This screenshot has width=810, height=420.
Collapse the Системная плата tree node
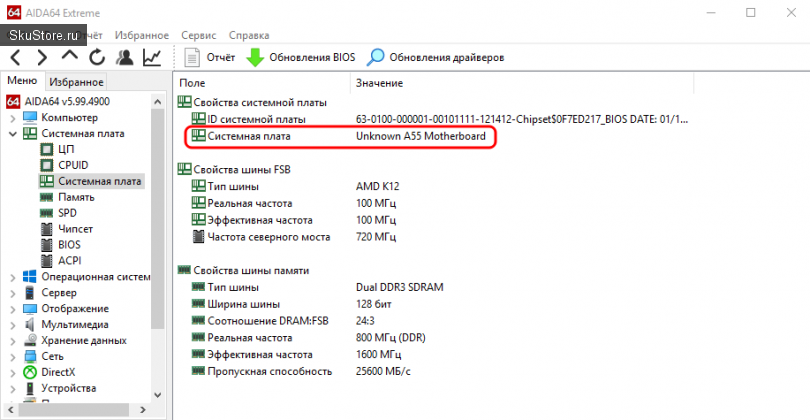click(x=12, y=134)
